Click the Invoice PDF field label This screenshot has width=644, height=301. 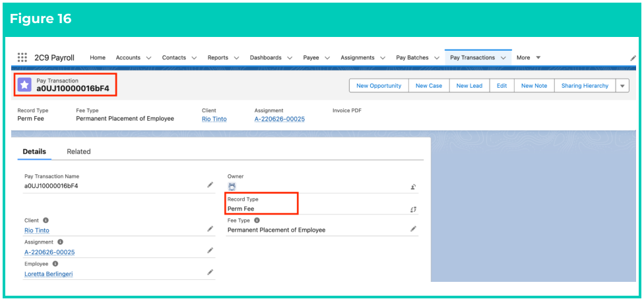pyautogui.click(x=347, y=110)
